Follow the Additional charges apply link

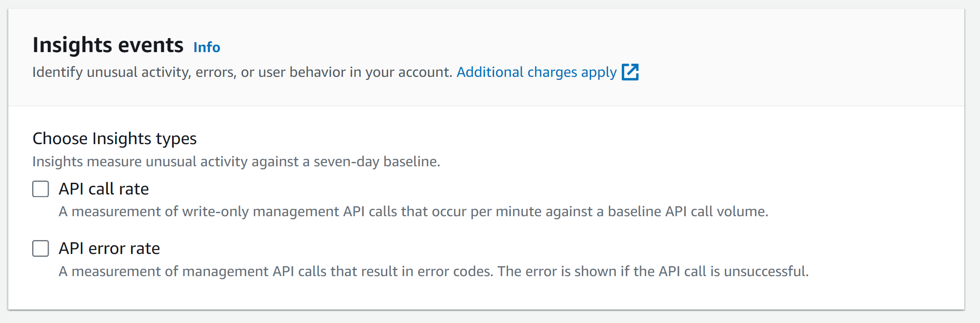click(x=536, y=72)
